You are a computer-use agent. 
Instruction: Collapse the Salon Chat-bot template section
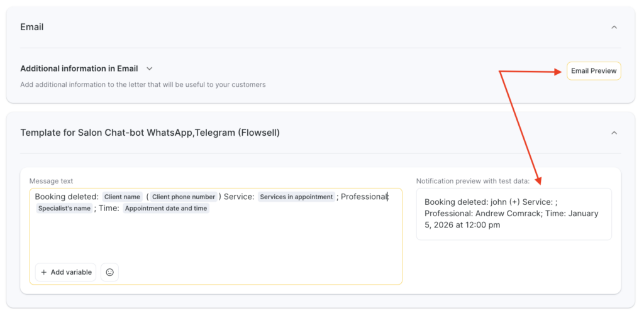tap(614, 133)
